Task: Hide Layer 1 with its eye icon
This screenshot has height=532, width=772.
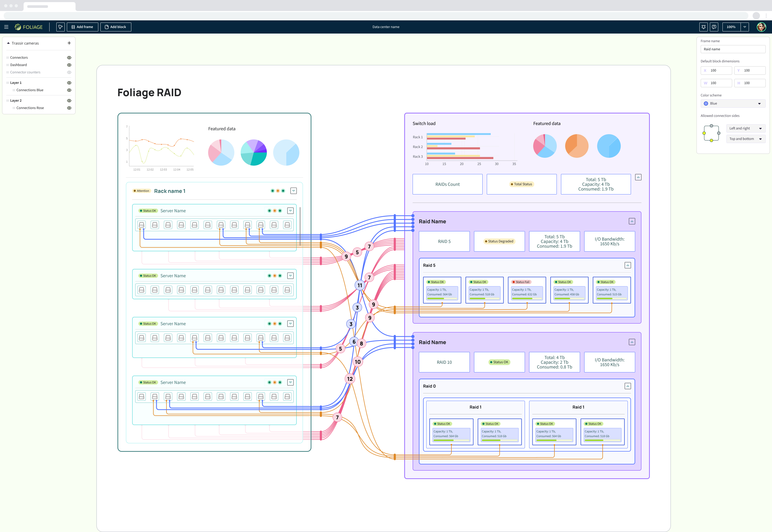Action: tap(69, 83)
